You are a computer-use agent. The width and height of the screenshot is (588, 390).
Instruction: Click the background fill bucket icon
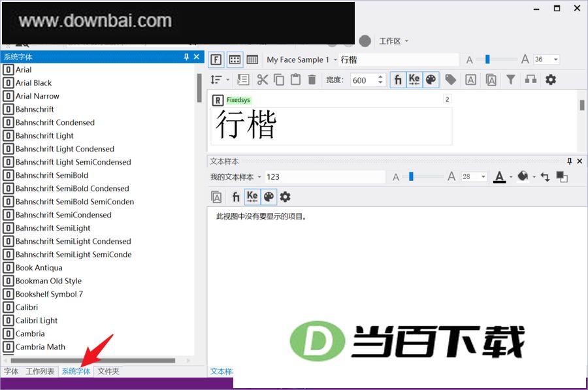tap(523, 176)
